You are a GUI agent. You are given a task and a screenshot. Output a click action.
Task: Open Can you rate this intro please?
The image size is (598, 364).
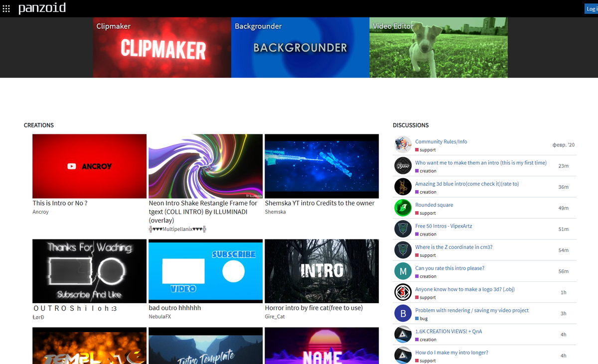(449, 268)
